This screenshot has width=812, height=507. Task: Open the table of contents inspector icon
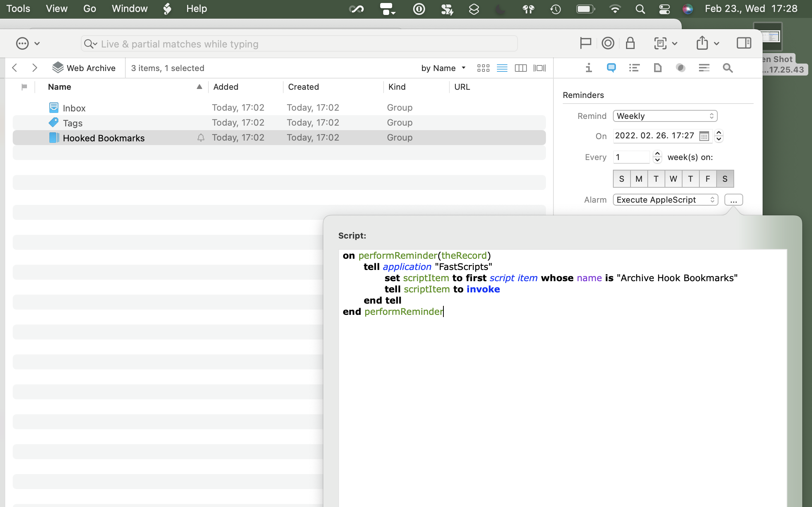(x=634, y=68)
